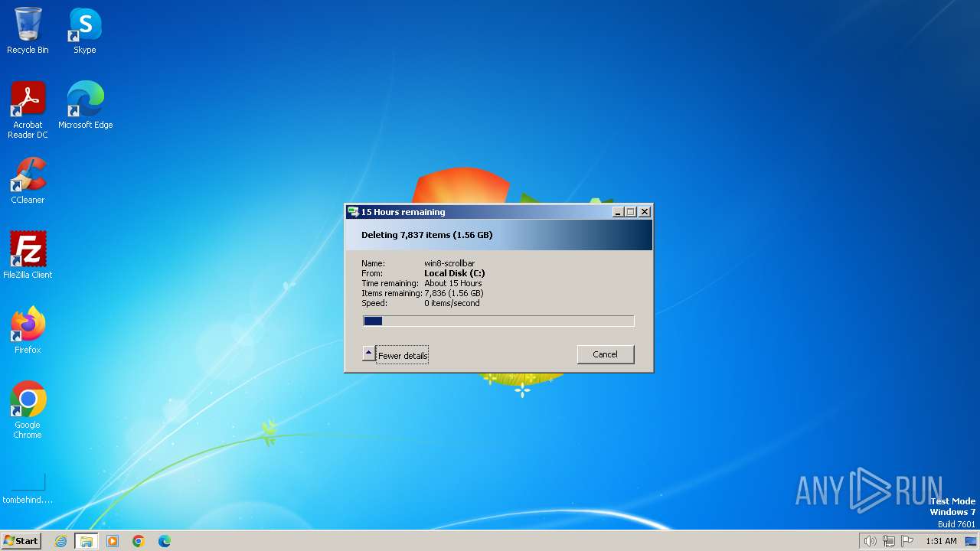Launch Internet Explorer from taskbar
Screen dimensions: 980x551
click(61, 541)
